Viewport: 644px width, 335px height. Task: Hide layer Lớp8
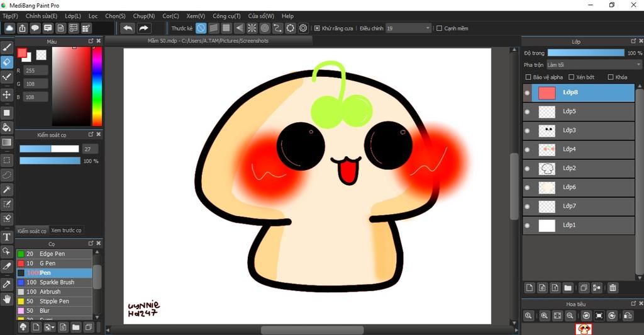[x=528, y=93]
